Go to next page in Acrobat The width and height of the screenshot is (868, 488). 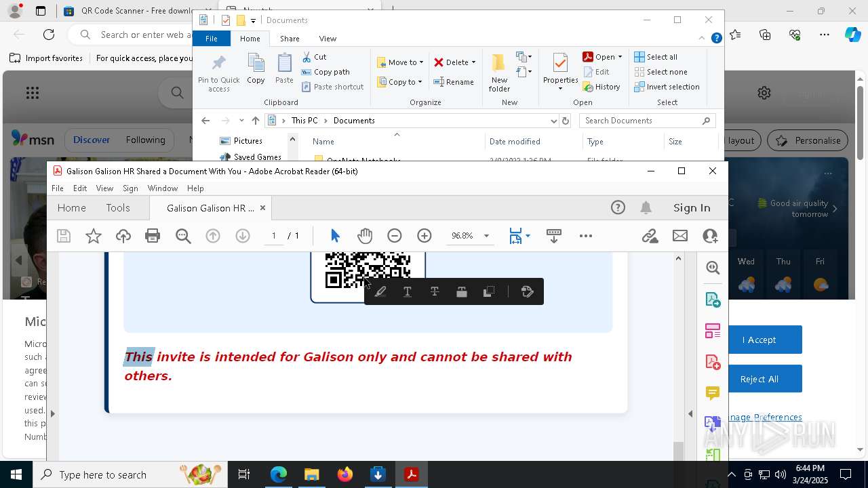(x=243, y=236)
